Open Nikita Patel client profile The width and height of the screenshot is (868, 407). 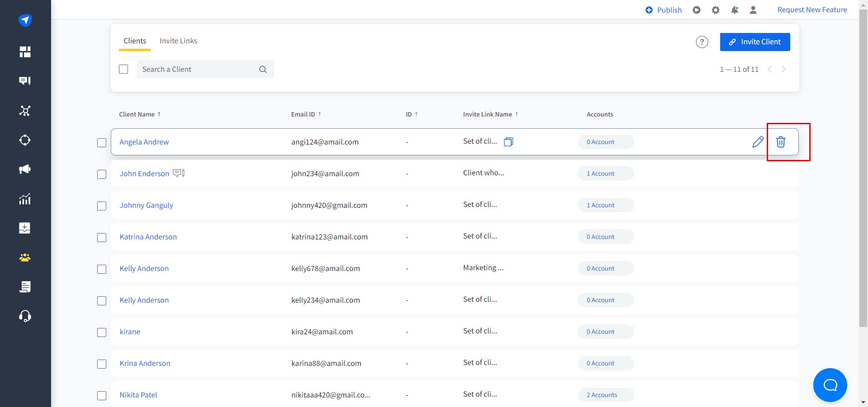pos(138,395)
